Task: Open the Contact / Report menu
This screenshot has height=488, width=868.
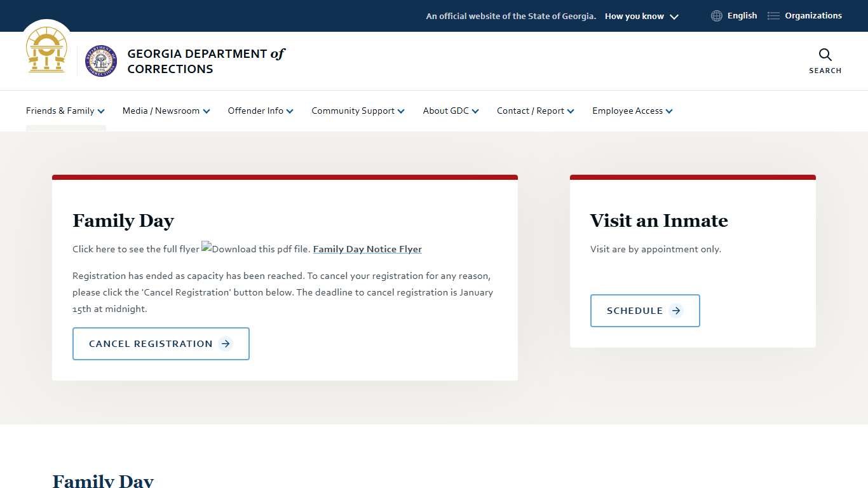Action: coord(535,111)
